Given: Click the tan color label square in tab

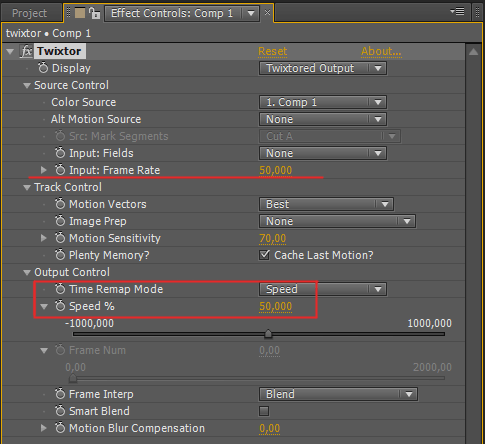Looking at the screenshot, I should pos(80,13).
